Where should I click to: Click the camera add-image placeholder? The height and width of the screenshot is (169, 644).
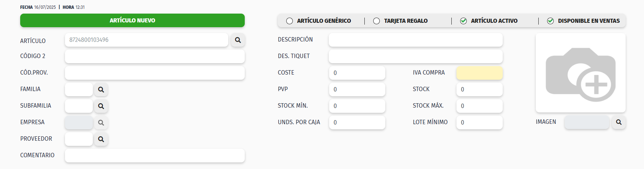(x=581, y=73)
